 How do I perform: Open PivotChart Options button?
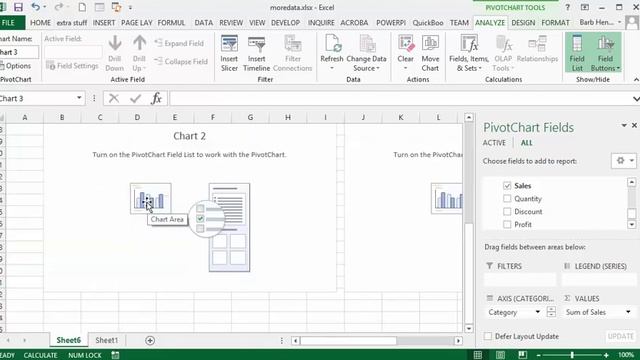pos(16,66)
